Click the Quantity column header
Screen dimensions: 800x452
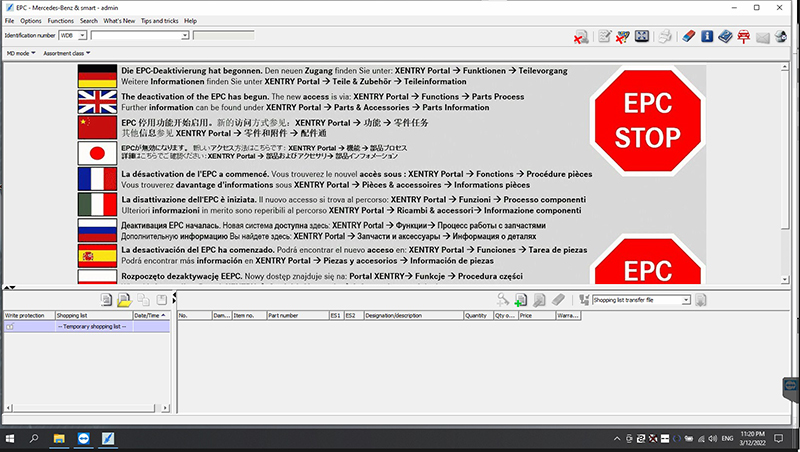point(479,316)
